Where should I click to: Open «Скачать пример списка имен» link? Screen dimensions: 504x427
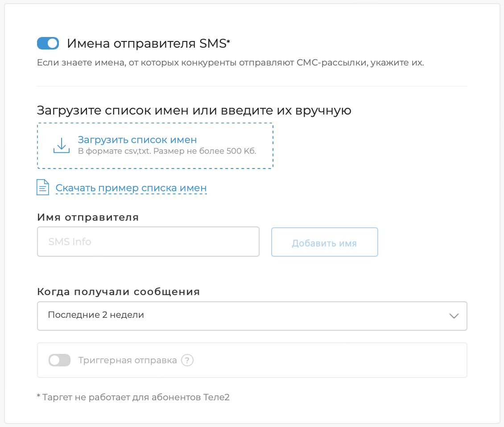point(131,188)
